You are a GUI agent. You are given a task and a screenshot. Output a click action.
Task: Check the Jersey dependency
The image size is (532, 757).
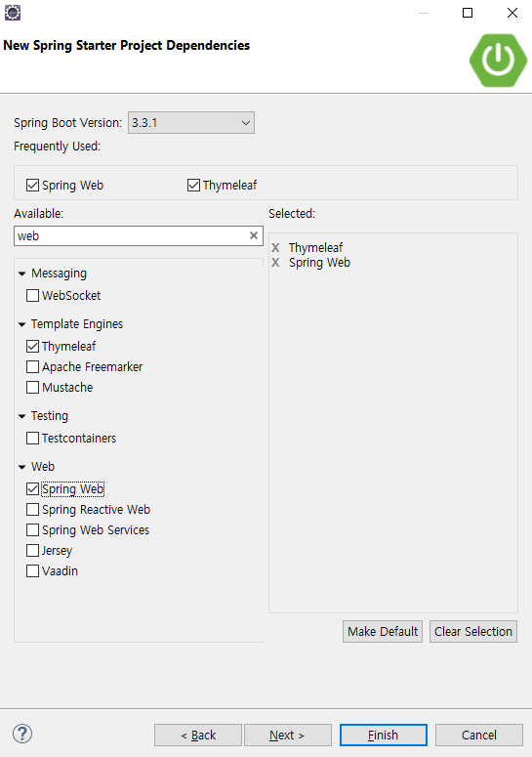[x=32, y=550]
